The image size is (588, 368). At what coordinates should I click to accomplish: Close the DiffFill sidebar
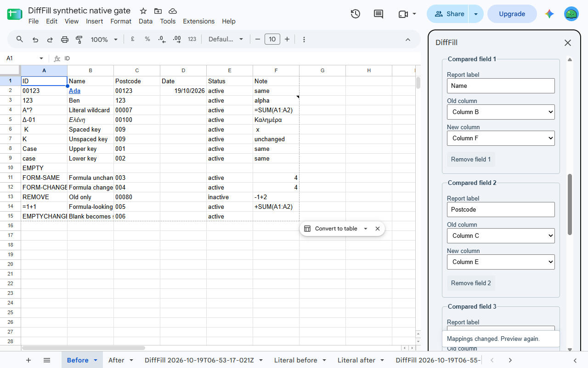point(568,43)
